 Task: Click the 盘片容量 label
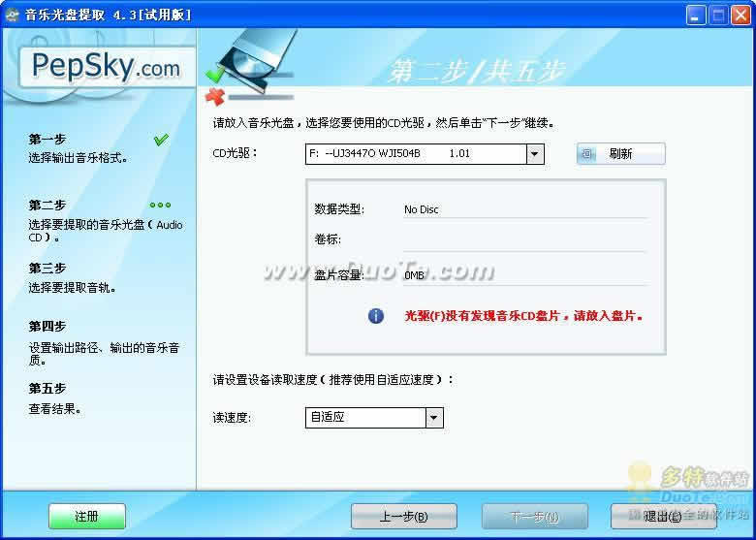pyautogui.click(x=339, y=275)
